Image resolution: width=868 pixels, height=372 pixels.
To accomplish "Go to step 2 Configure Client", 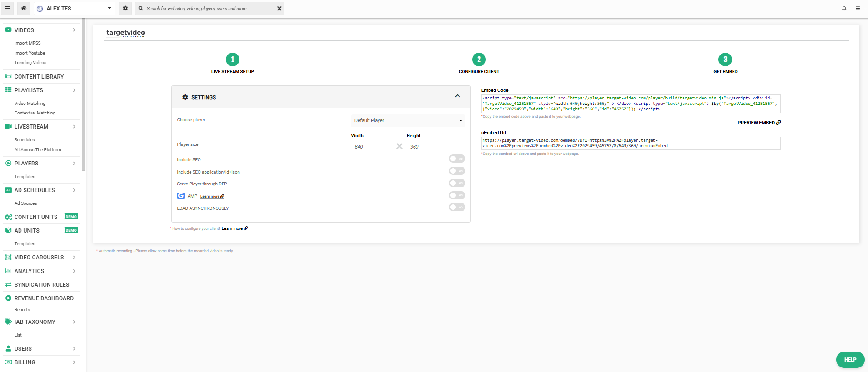I will [x=479, y=60].
